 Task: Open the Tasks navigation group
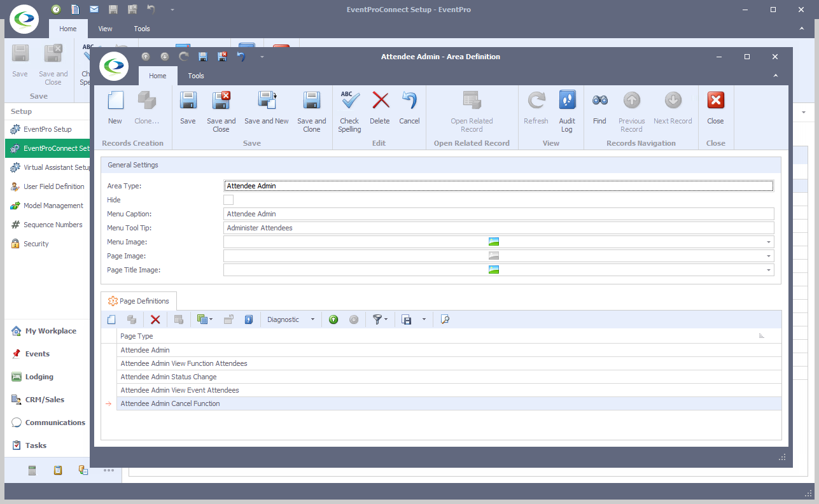click(48, 445)
